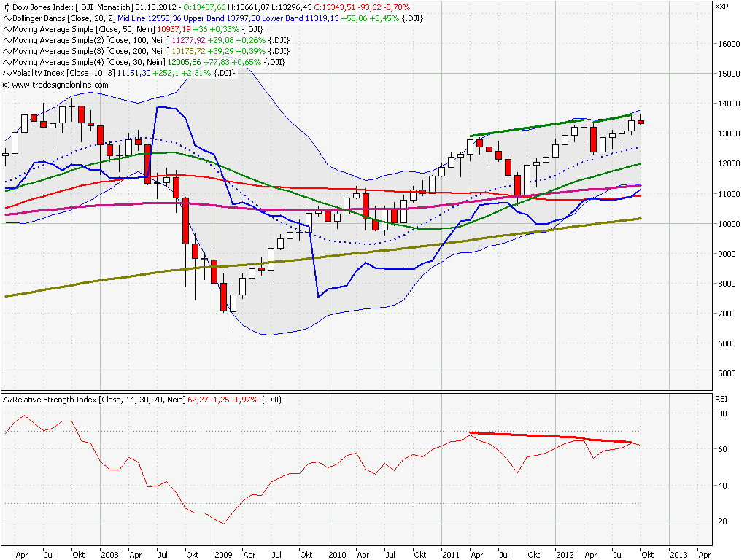Screen dimensions: 747x560
Task: Click the Volatility Index indicator icon
Action: pyautogui.click(x=6, y=74)
